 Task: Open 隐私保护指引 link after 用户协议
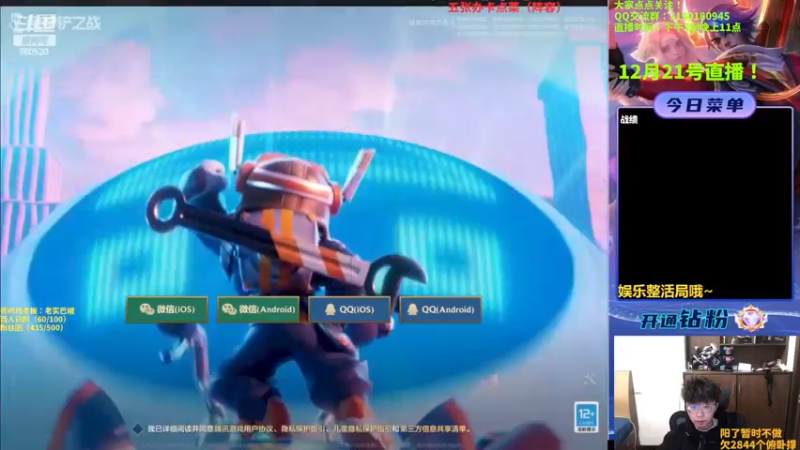pos(304,429)
